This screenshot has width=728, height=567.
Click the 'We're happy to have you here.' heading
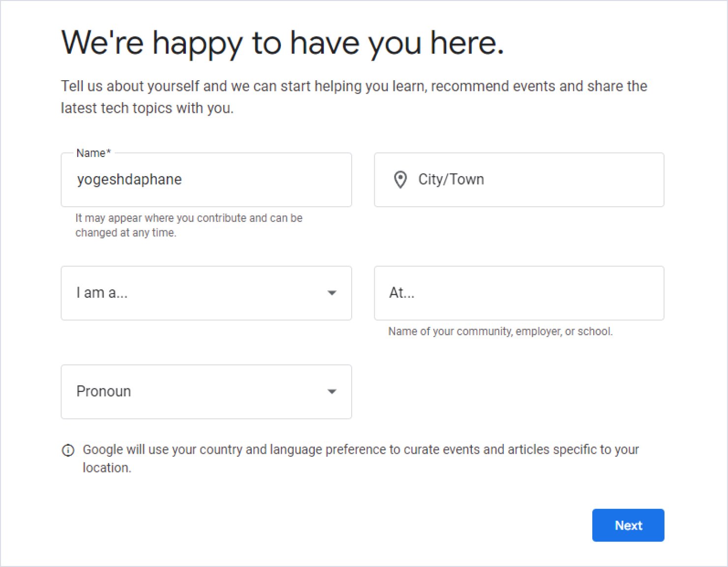[283, 43]
